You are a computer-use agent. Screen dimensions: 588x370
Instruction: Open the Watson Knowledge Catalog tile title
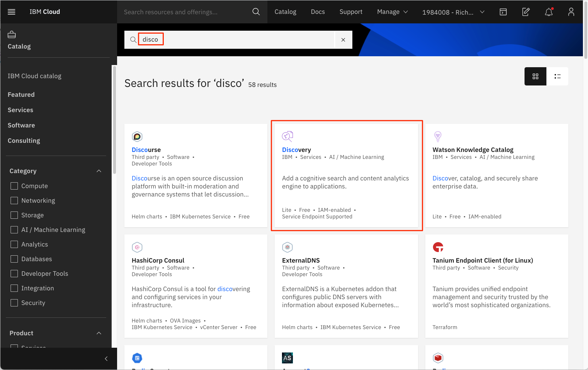(x=473, y=150)
